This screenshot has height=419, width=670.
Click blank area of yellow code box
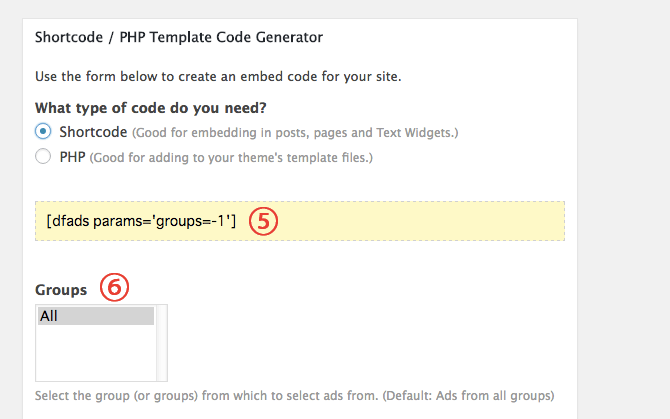419,221
